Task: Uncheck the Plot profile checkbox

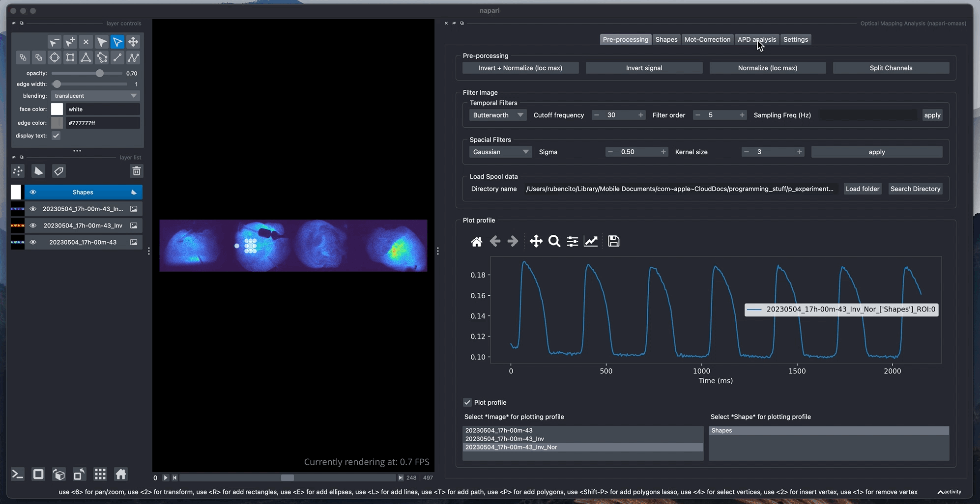Action: click(x=467, y=402)
